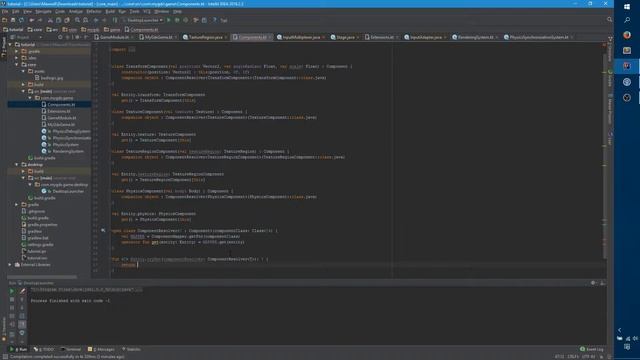Click the project panel settings gear icon
Screen dimensions: 640x360
tap(77, 37)
